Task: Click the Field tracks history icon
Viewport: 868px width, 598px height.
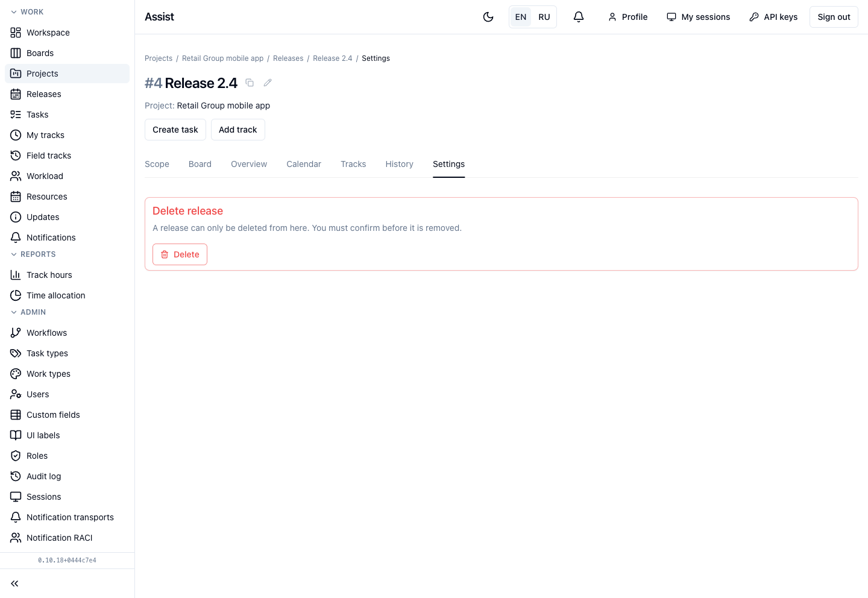Action: point(16,156)
